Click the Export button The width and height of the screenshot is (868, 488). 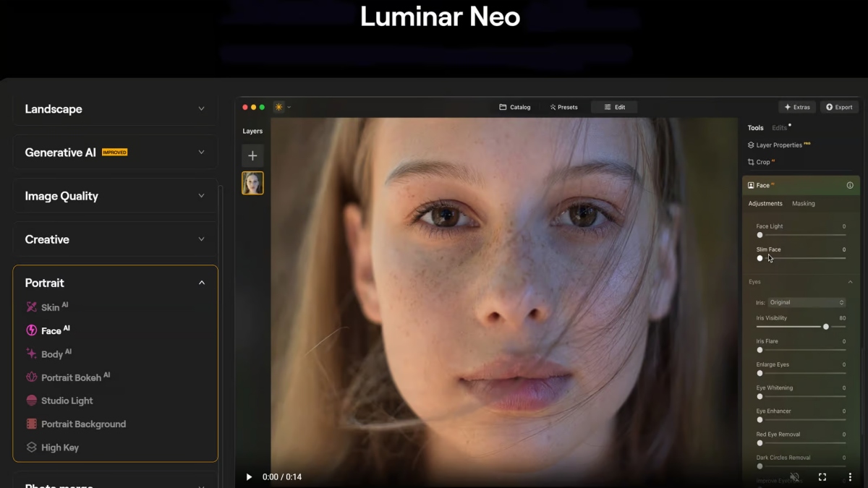point(839,106)
